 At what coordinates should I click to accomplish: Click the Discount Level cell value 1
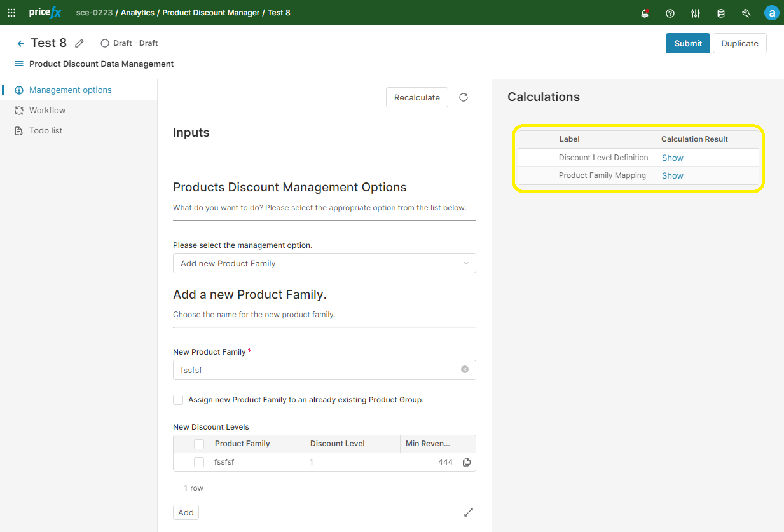pos(312,462)
